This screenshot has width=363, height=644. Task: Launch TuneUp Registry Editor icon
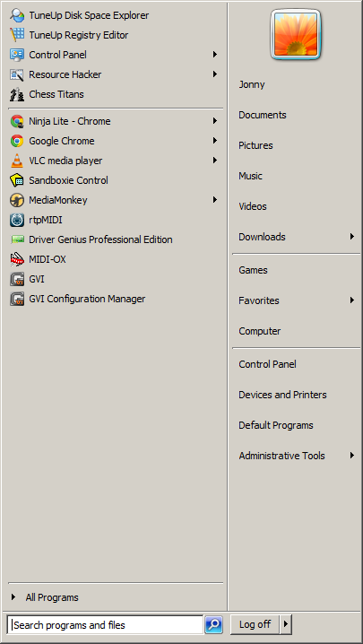pyautogui.click(x=17, y=35)
